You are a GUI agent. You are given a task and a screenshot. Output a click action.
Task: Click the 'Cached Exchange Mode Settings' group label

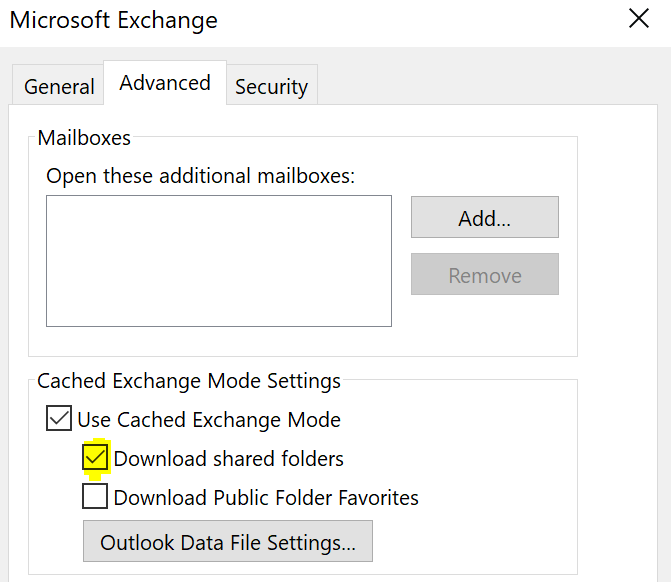point(189,380)
